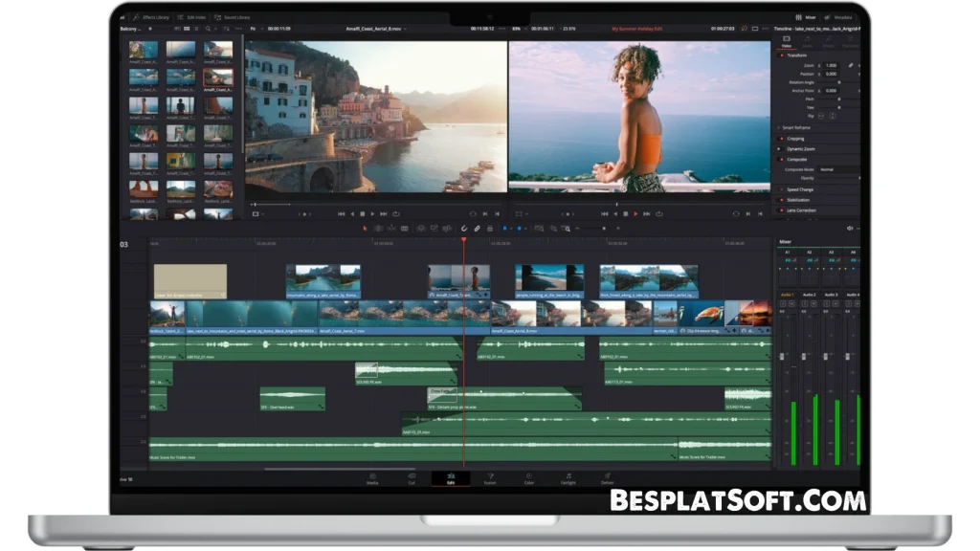Go to the Deliver page
This screenshot has width=980, height=551.
tap(609, 480)
